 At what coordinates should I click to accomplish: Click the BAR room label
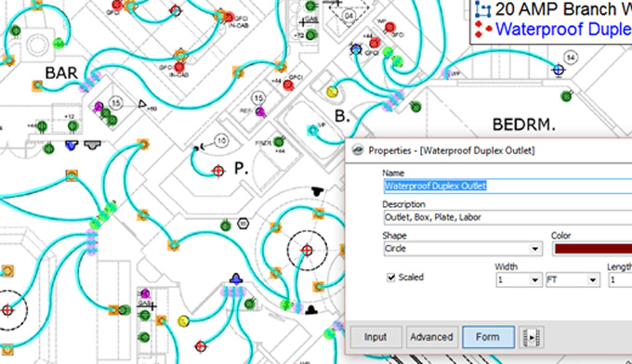coord(61,72)
